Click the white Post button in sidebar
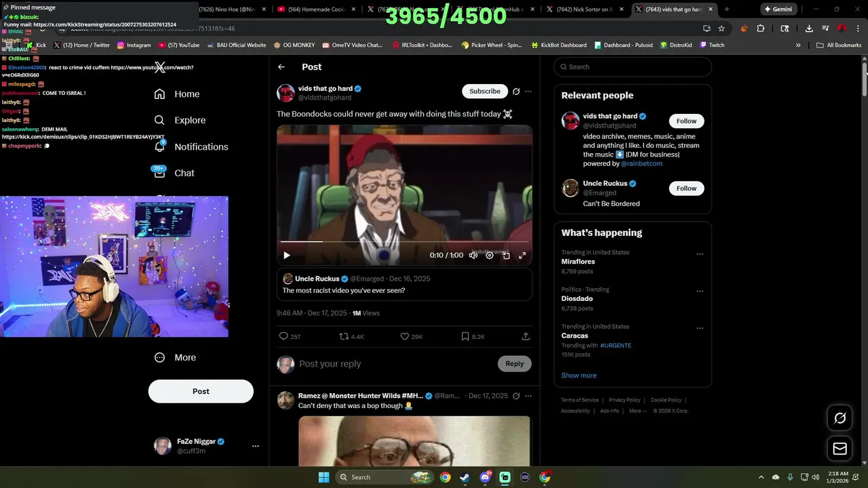 [x=201, y=391]
